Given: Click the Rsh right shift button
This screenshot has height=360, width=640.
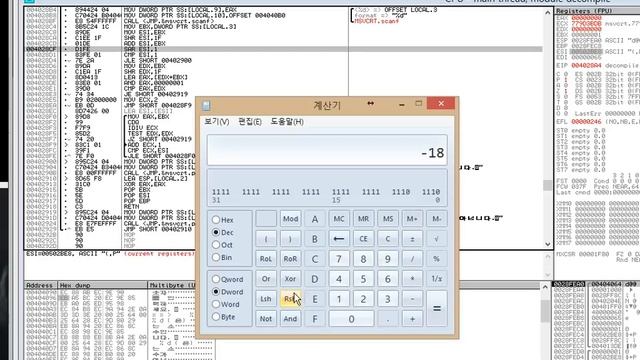Looking at the screenshot, I should click(x=290, y=299).
